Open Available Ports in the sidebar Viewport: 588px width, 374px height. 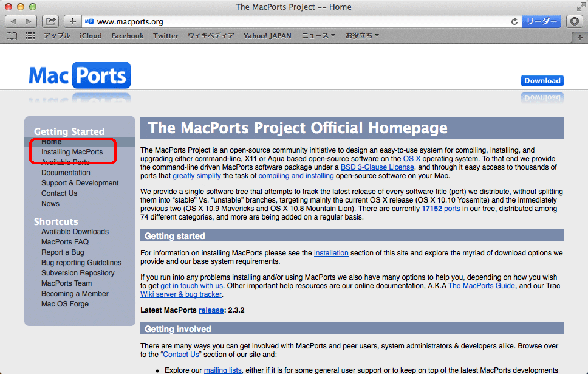coord(66,162)
